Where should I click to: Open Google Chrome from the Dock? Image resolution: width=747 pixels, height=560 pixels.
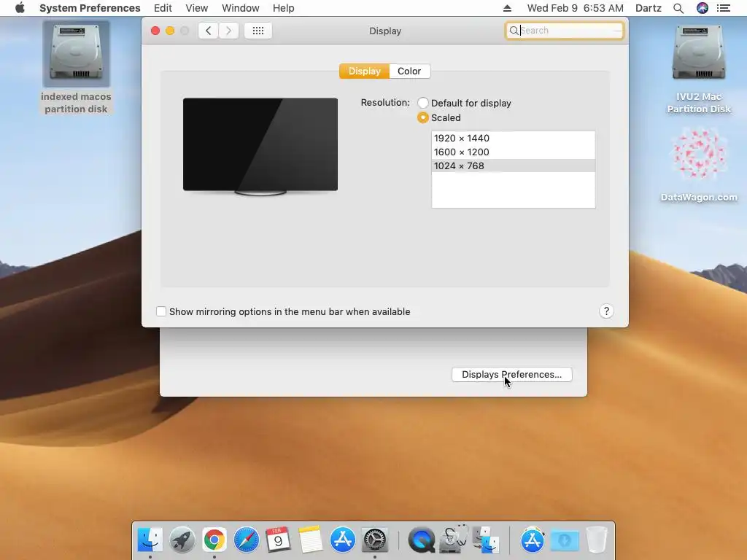214,540
